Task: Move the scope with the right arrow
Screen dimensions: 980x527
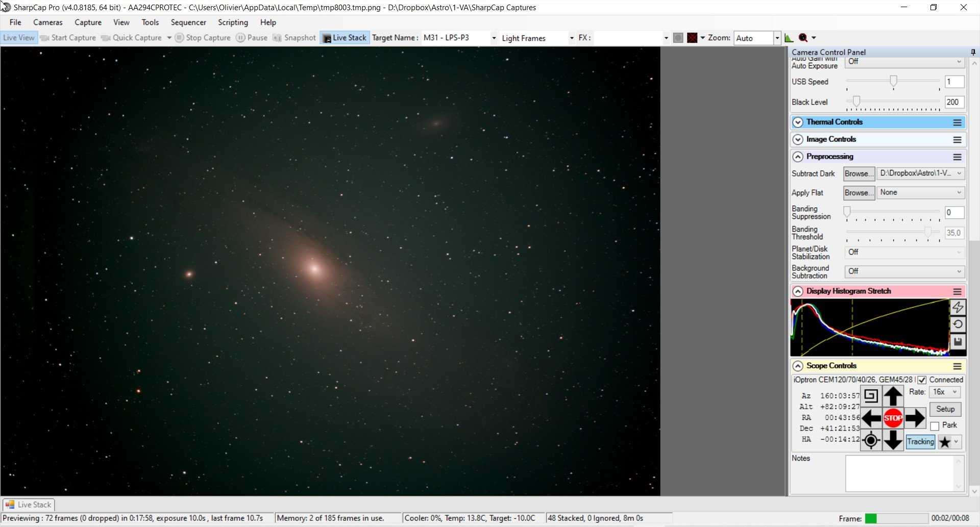Action: [x=915, y=418]
